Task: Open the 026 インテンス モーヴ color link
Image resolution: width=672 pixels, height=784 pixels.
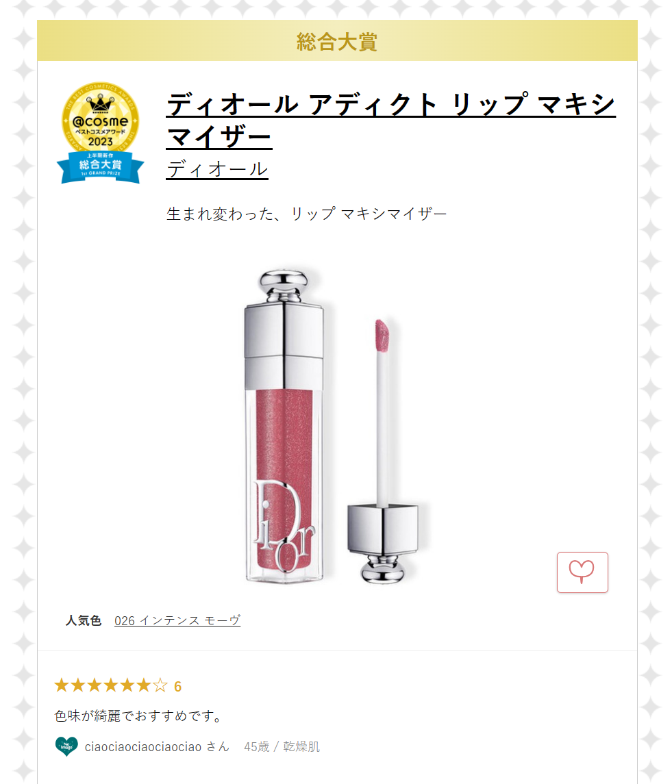Action: tap(177, 620)
